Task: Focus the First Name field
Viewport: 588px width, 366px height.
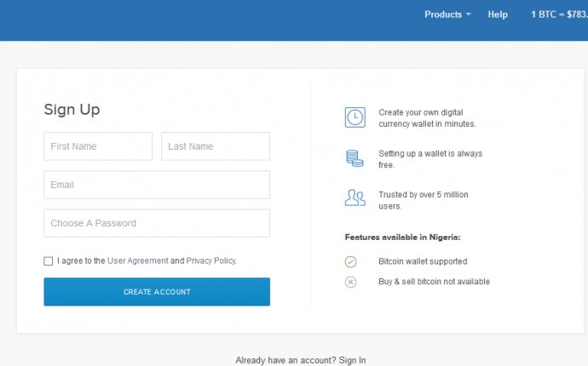Action: (98, 146)
